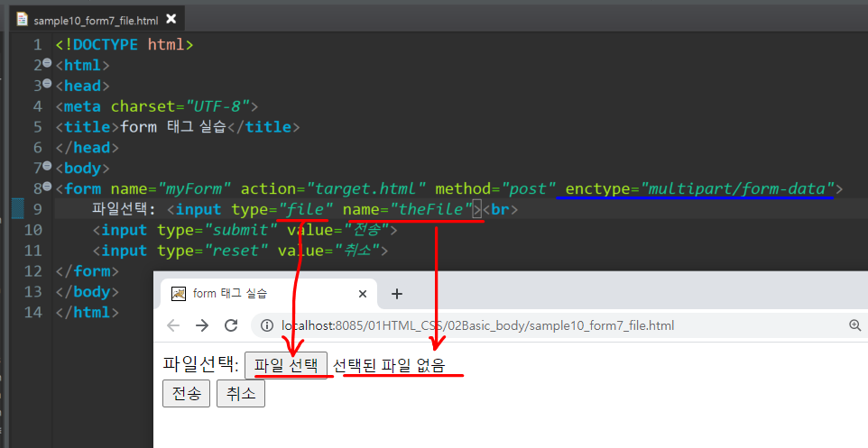The image size is (868, 448).
Task: Click type="reset" in line 11
Action: pyautogui.click(x=213, y=251)
